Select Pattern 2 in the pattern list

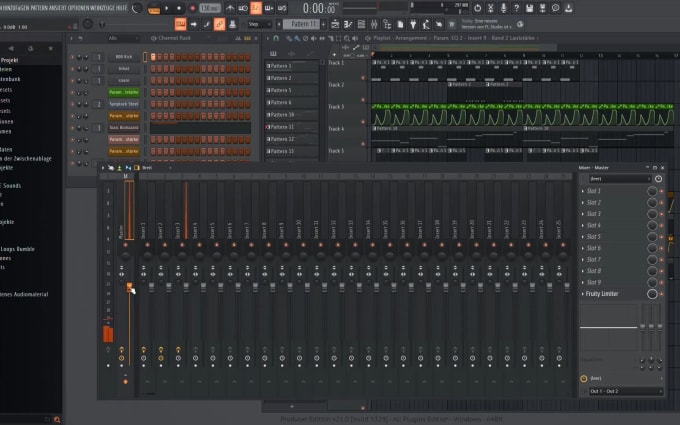pyautogui.click(x=291, y=78)
